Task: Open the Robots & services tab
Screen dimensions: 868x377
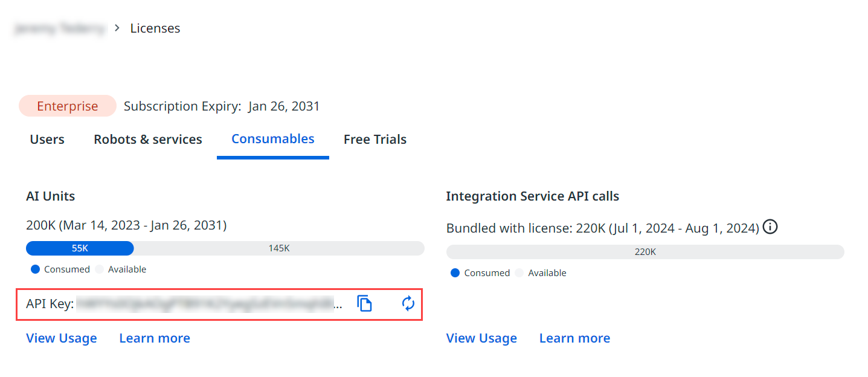Action: (x=148, y=140)
